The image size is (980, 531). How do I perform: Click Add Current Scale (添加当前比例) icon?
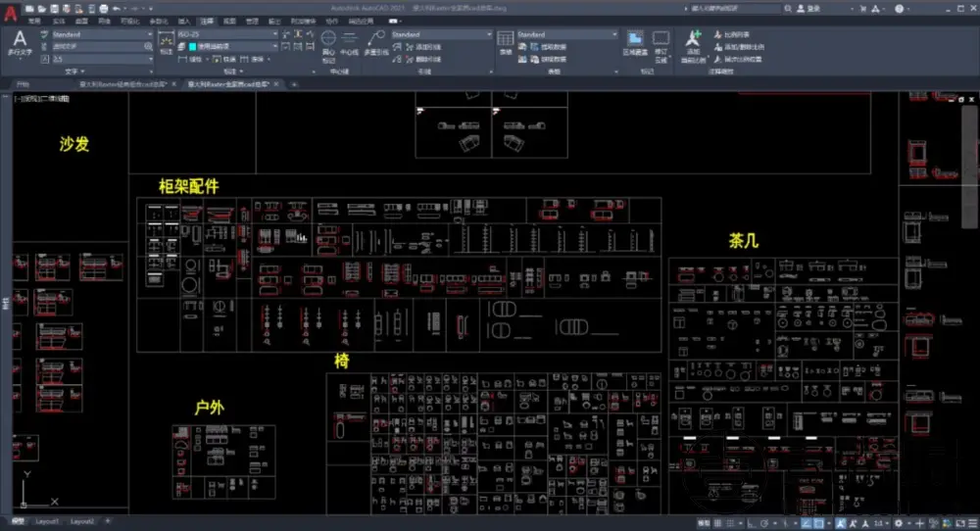point(694,42)
